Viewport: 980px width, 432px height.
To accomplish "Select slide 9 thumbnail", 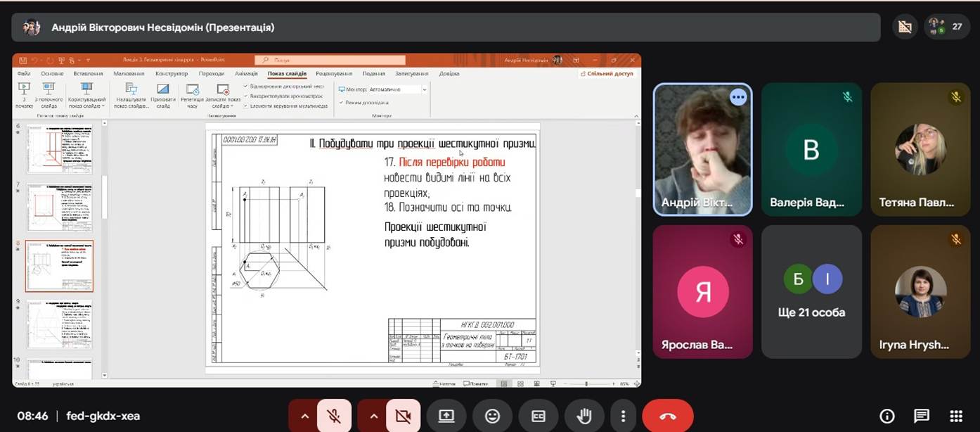I will tap(59, 324).
